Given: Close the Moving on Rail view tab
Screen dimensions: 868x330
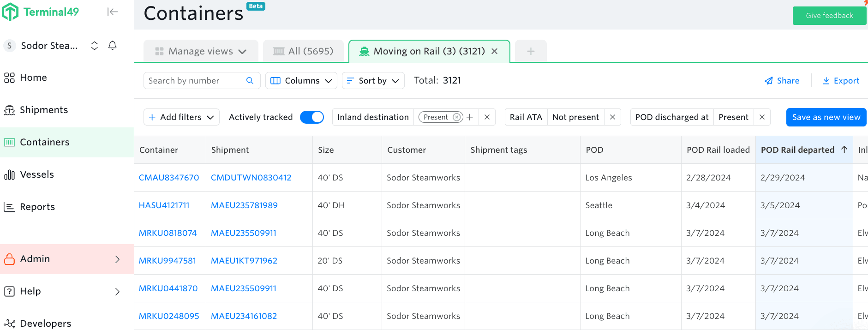Looking at the screenshot, I should click(495, 51).
